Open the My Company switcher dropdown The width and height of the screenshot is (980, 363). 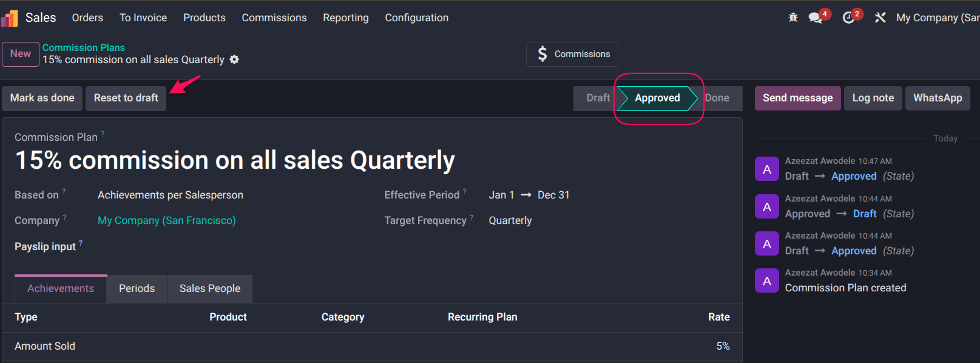coord(937,18)
